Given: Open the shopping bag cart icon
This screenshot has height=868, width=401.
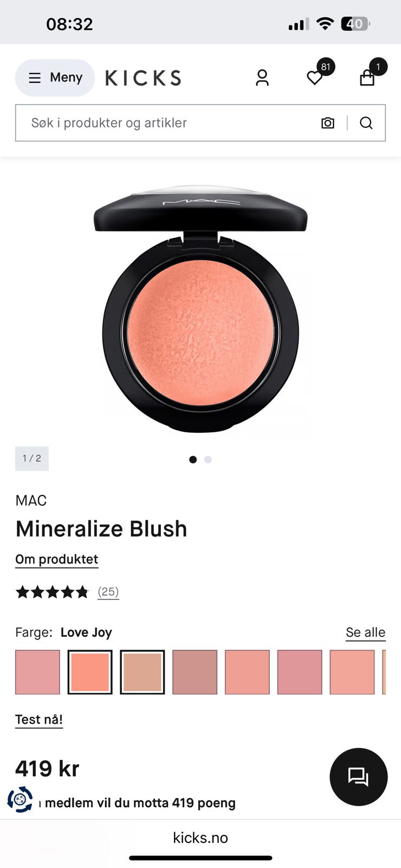Looking at the screenshot, I should click(367, 78).
